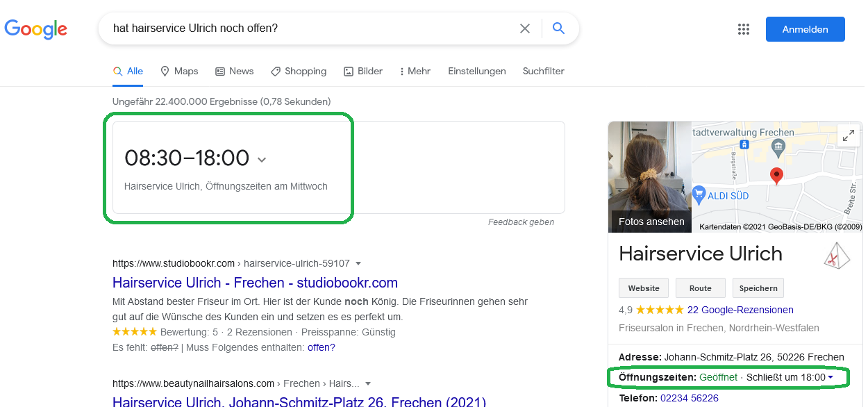Viewport: 868px width, 407px height.
Task: Open the Shopping tab
Action: pos(299,71)
